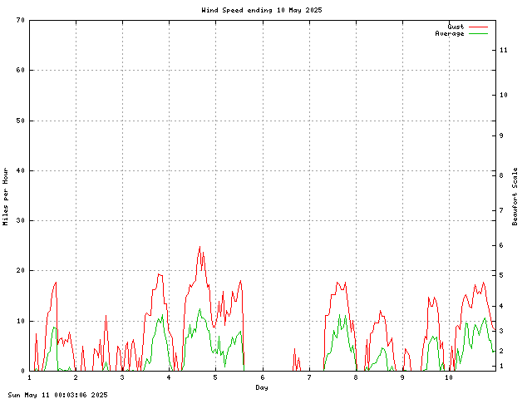Click the x-axis day label 4
Viewport: 532px width, 399px height.
[169, 377]
